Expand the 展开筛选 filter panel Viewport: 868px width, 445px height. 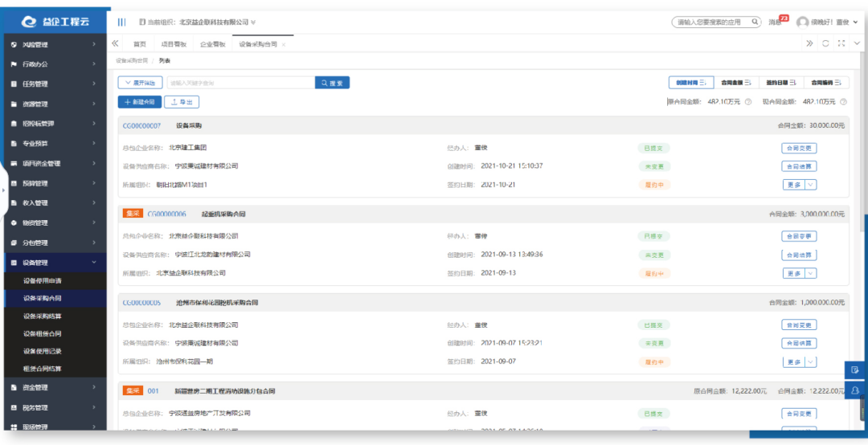pos(140,83)
